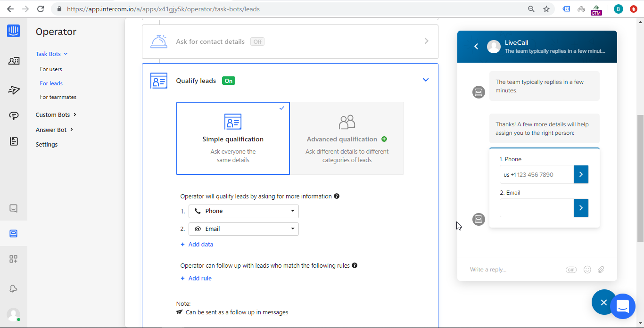Open the For teammates page
The height and width of the screenshot is (328, 644).
tap(58, 97)
